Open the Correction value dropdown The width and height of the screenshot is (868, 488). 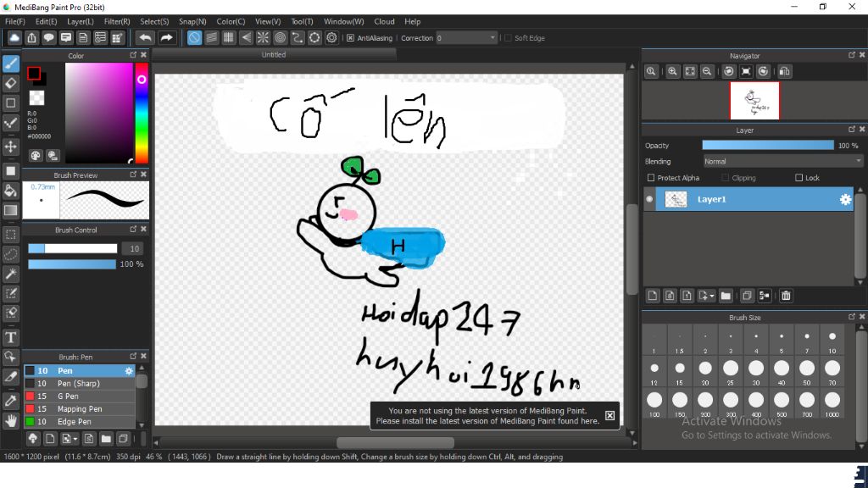pos(467,38)
